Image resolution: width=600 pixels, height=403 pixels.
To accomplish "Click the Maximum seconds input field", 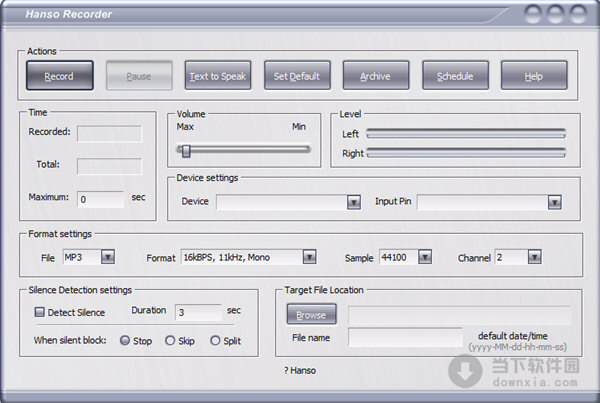I will click(x=101, y=199).
